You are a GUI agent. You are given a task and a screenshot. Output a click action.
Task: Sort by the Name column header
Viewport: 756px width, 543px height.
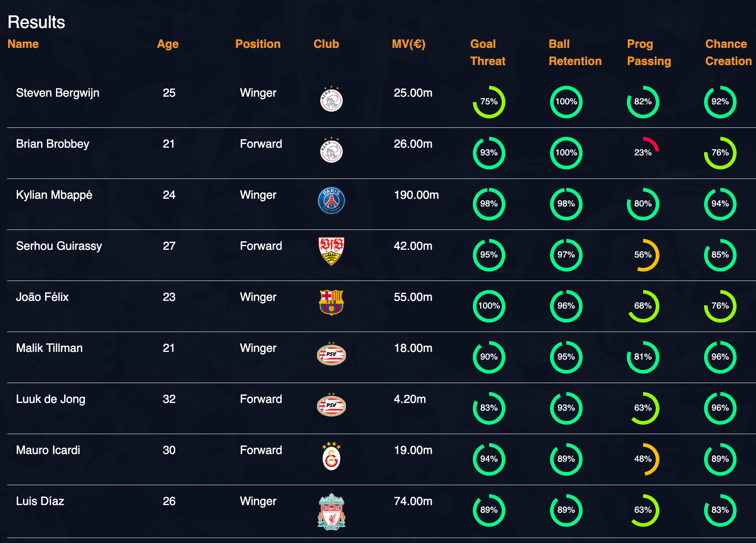[x=23, y=44]
